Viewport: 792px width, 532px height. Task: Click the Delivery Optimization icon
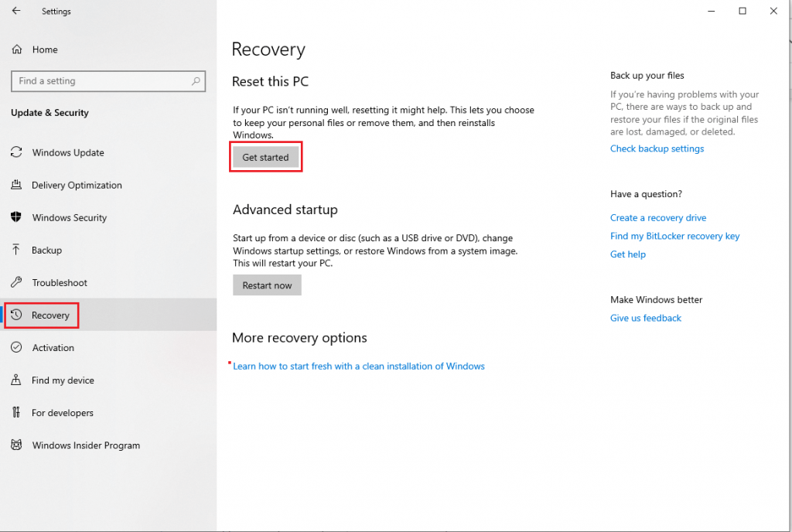click(x=16, y=185)
